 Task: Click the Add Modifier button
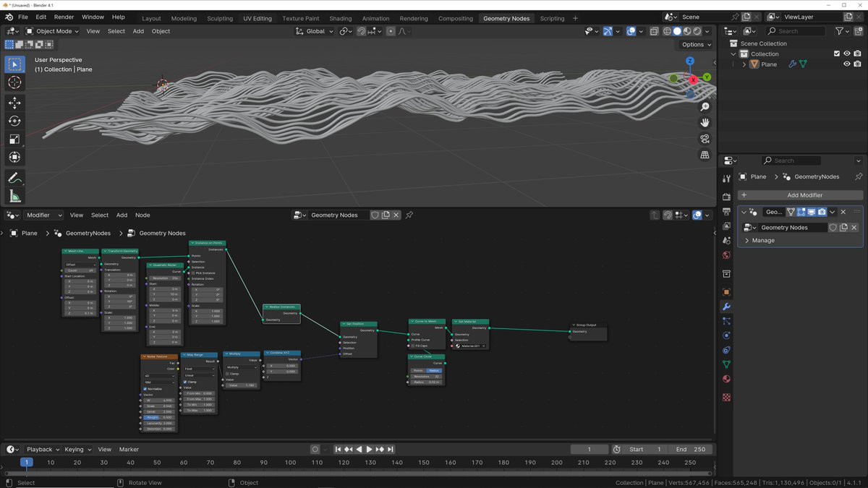click(x=800, y=195)
